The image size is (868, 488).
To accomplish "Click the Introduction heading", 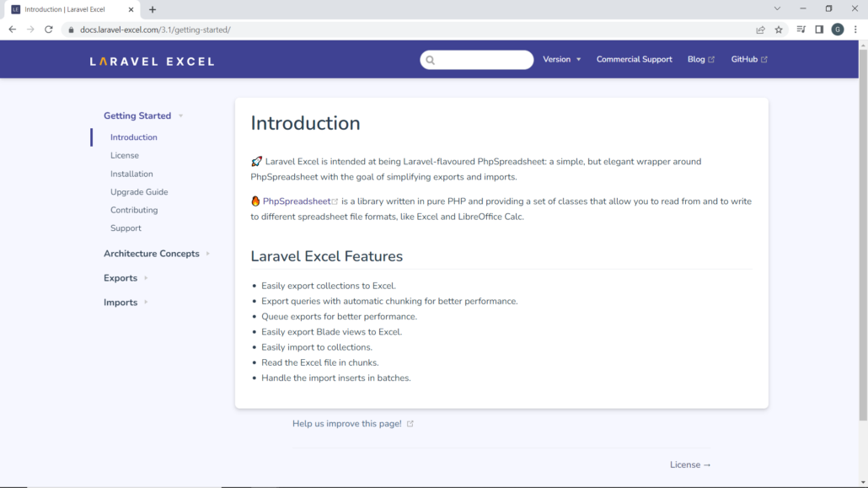I will (305, 124).
